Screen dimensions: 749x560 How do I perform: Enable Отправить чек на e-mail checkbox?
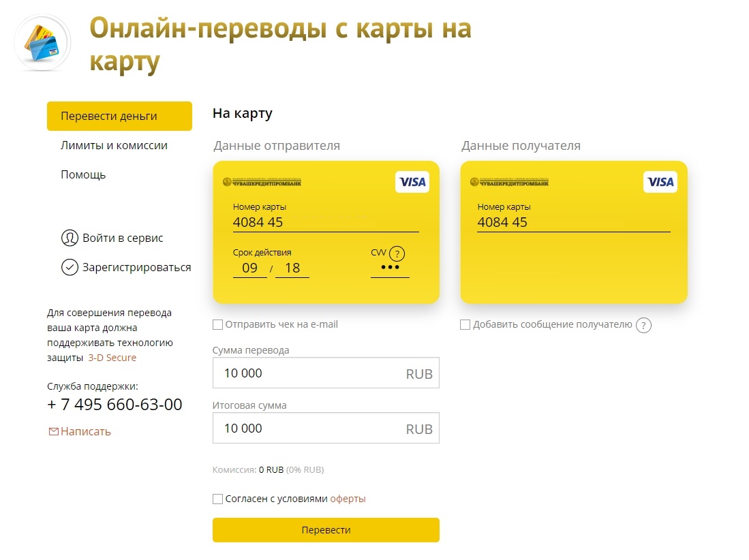(x=218, y=325)
